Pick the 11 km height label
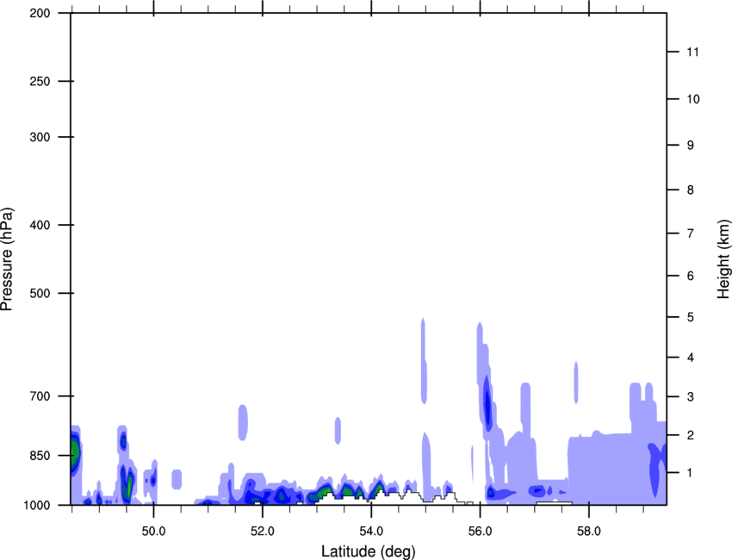The image size is (732, 560). (692, 52)
